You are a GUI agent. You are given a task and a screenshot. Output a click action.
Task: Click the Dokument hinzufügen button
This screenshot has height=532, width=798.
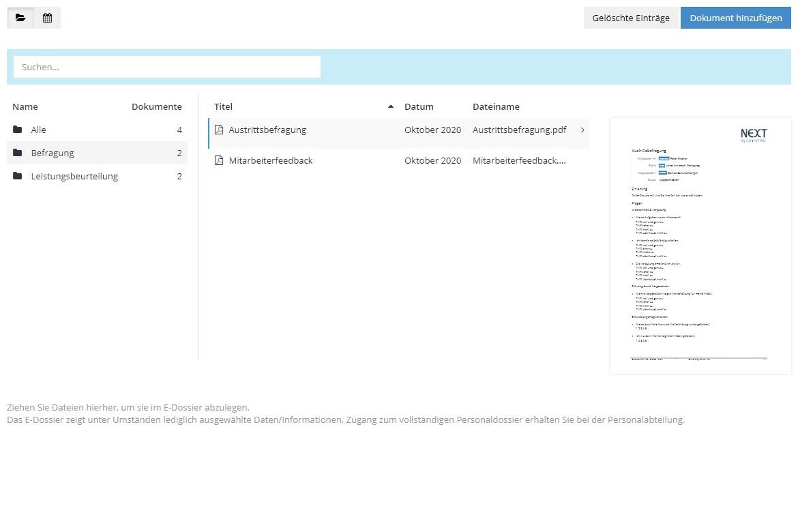click(x=735, y=18)
